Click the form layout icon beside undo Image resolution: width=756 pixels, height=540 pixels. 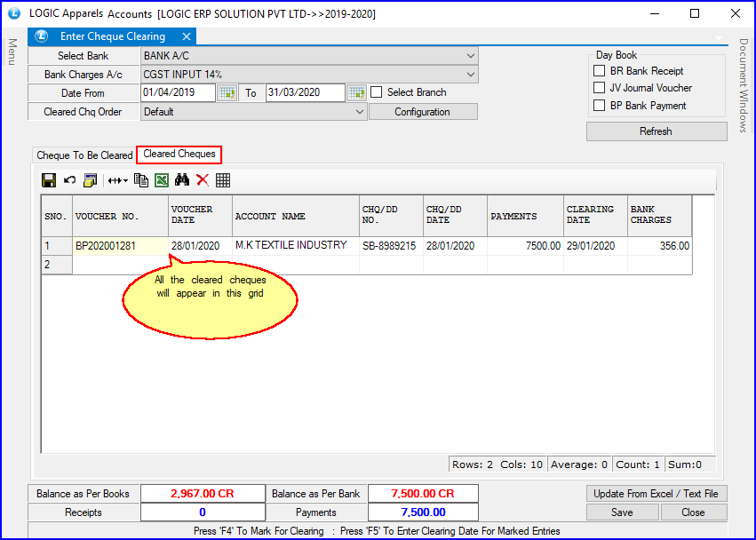(90, 180)
